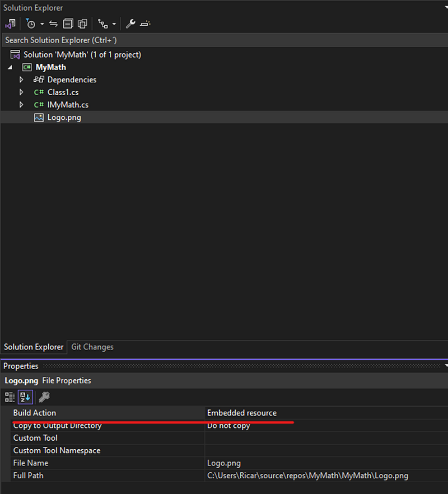448x494 pixels.
Task: Select the Full Path property label
Action: coord(29,476)
